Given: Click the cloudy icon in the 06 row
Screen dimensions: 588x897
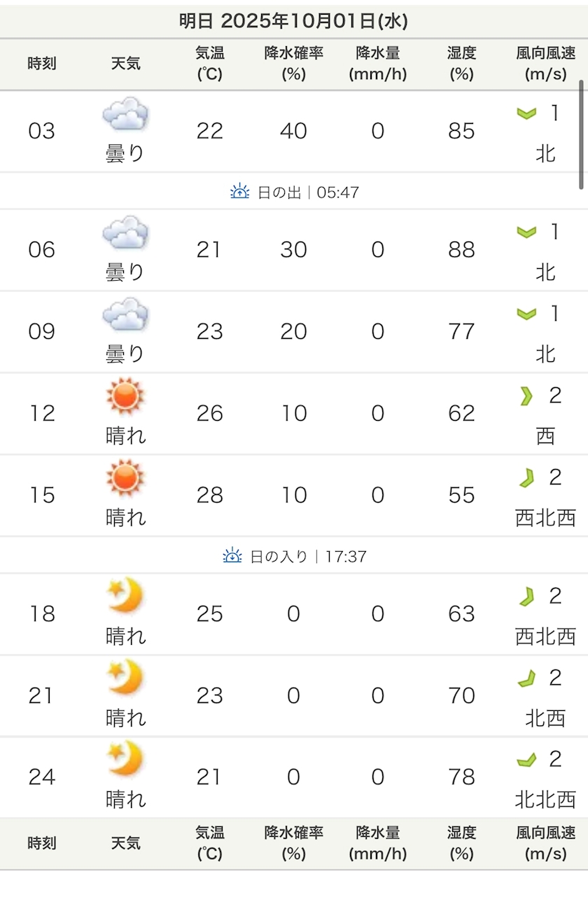Looking at the screenshot, I should click(125, 232).
